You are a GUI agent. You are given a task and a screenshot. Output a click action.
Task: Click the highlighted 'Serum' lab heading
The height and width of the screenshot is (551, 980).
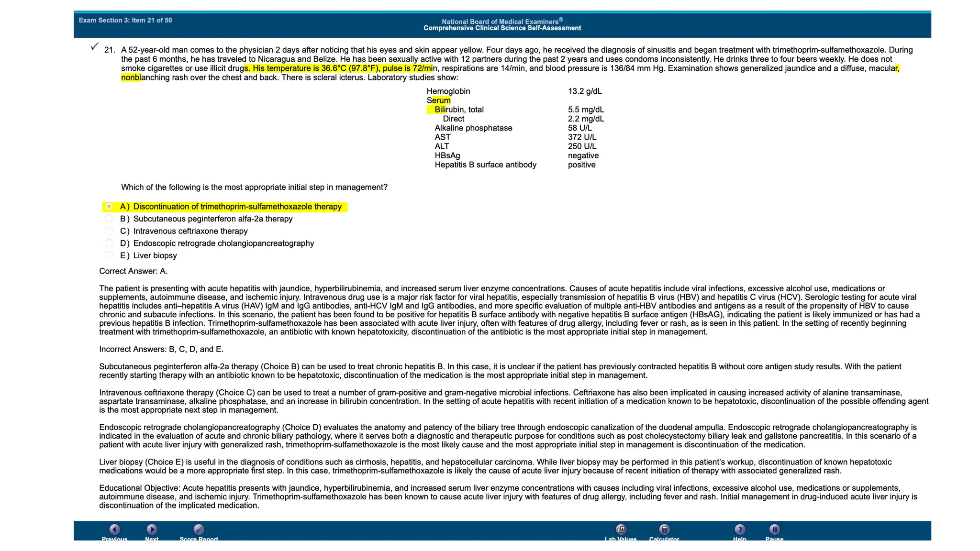click(x=438, y=100)
